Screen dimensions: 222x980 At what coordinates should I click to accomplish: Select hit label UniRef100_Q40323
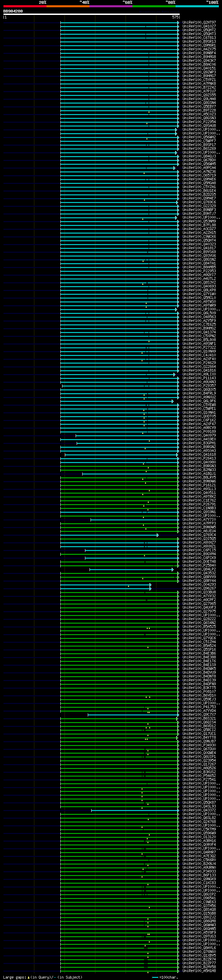pos(199,244)
